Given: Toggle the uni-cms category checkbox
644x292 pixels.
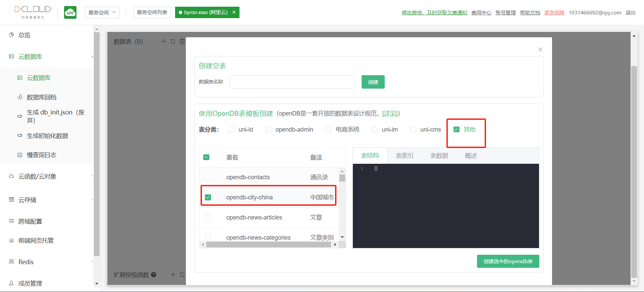Looking at the screenshot, I should 414,130.
